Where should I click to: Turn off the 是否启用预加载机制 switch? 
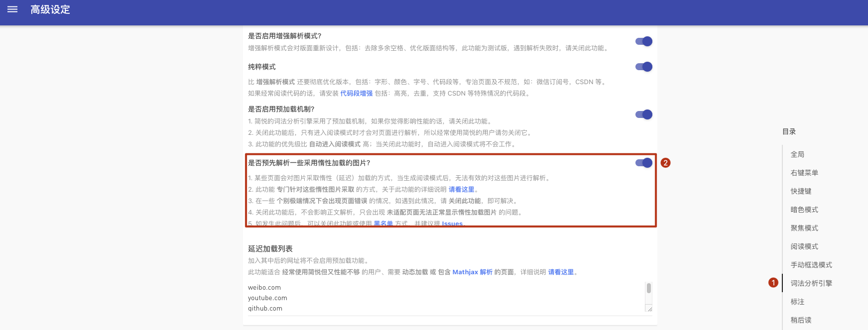point(644,114)
